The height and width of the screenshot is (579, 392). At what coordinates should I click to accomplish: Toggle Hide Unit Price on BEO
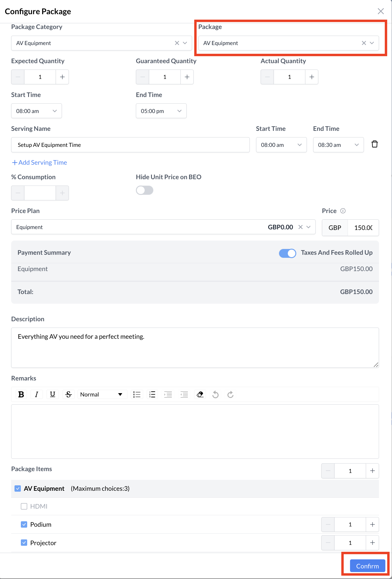click(x=145, y=190)
